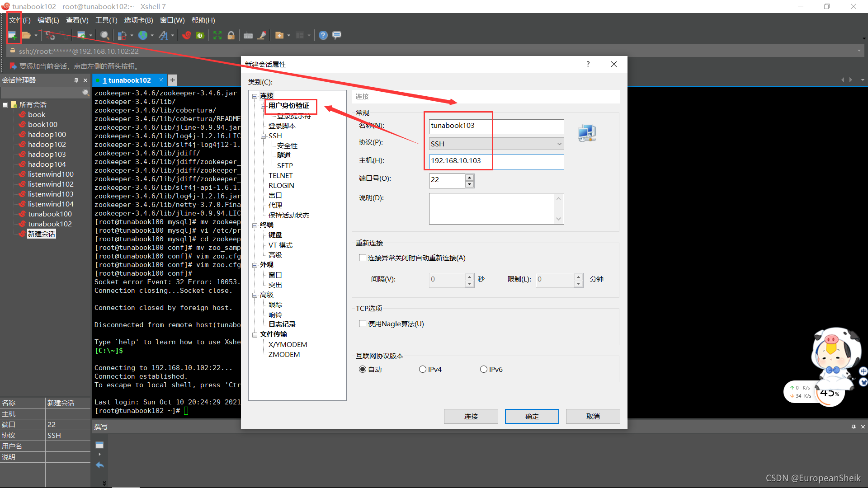Collapse the SSH tree node
The image size is (868, 488).
(x=263, y=136)
